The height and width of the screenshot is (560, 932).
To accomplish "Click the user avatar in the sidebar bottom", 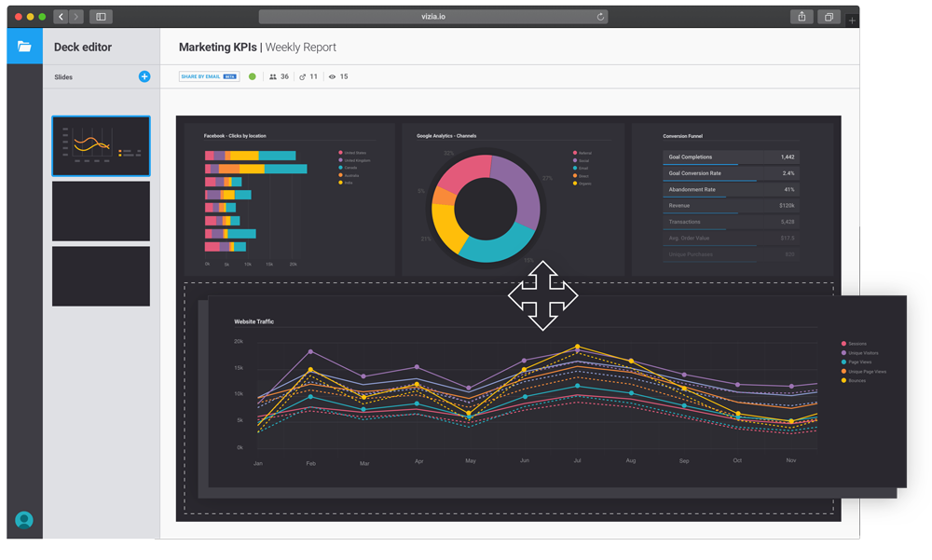I will 24,520.
